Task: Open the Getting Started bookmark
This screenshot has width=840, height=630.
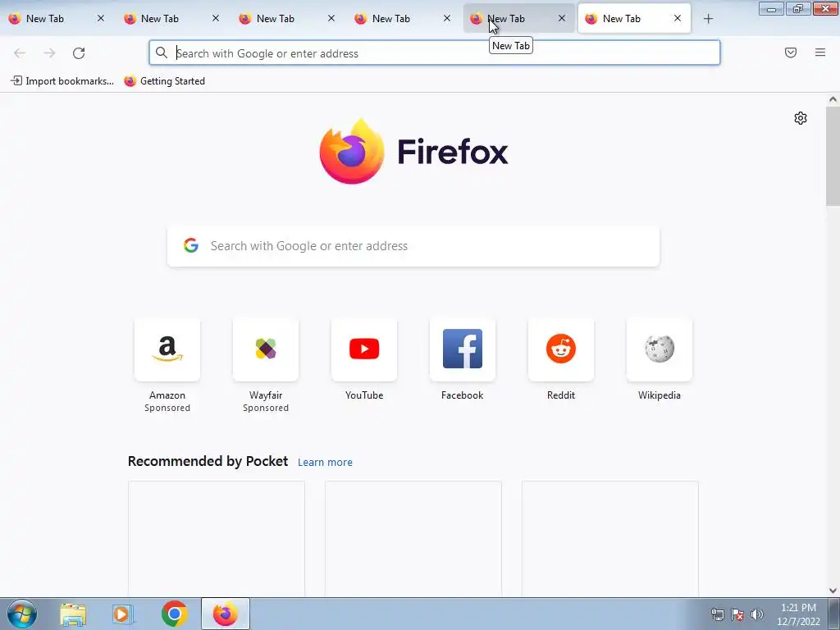Action: [x=164, y=81]
